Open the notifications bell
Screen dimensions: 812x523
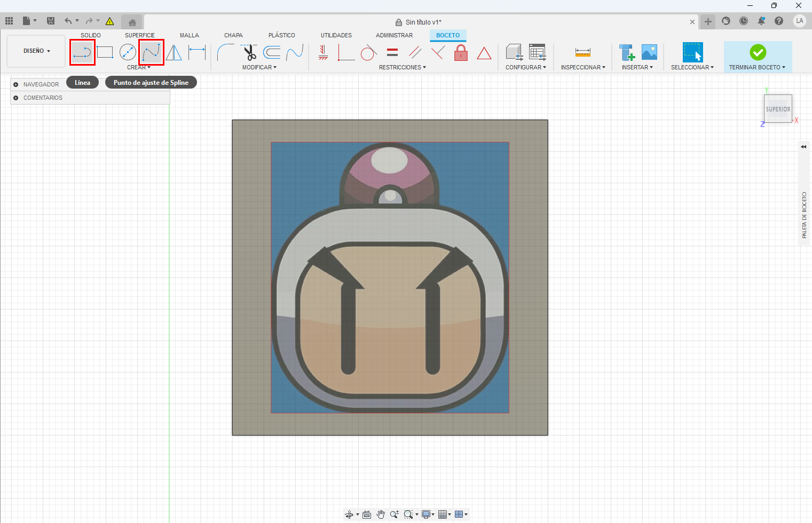(761, 21)
